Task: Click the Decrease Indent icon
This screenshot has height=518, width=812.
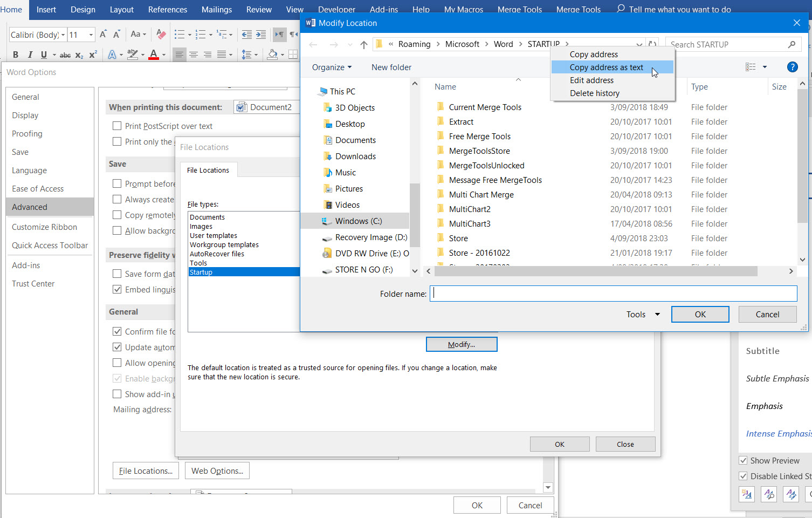Action: (246, 35)
